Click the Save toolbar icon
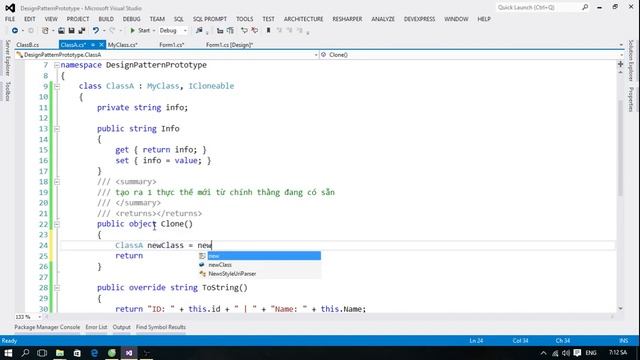The width and height of the screenshot is (640, 360). [71, 31]
